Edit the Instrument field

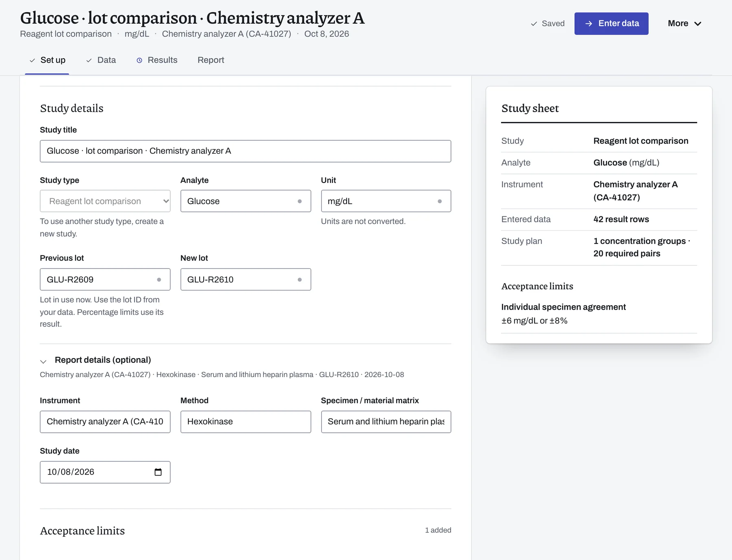click(105, 422)
